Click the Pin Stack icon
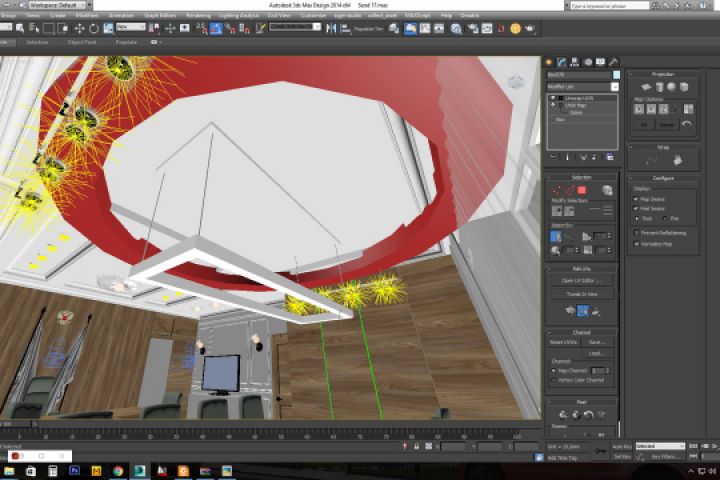This screenshot has height=480, width=720. (x=553, y=157)
